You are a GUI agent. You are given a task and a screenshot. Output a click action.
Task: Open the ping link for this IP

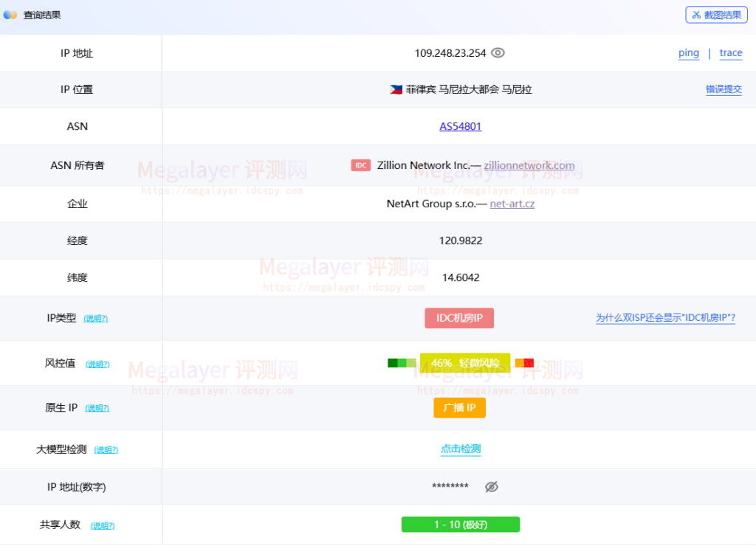(689, 52)
